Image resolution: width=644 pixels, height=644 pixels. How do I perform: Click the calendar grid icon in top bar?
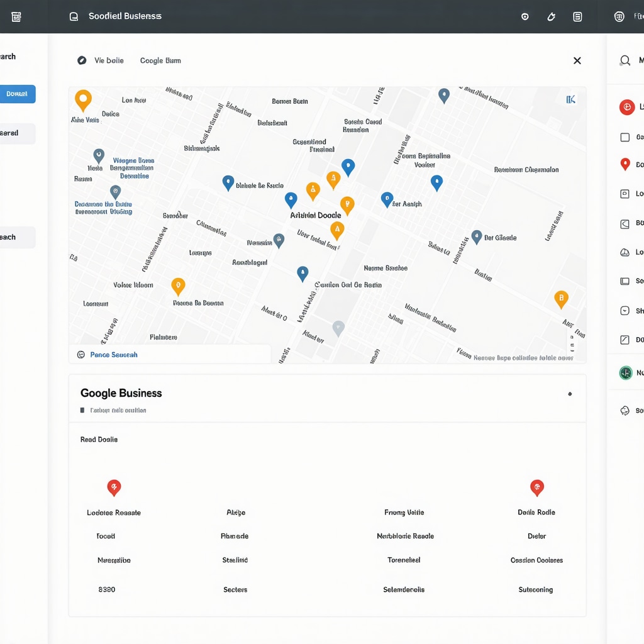point(16,17)
